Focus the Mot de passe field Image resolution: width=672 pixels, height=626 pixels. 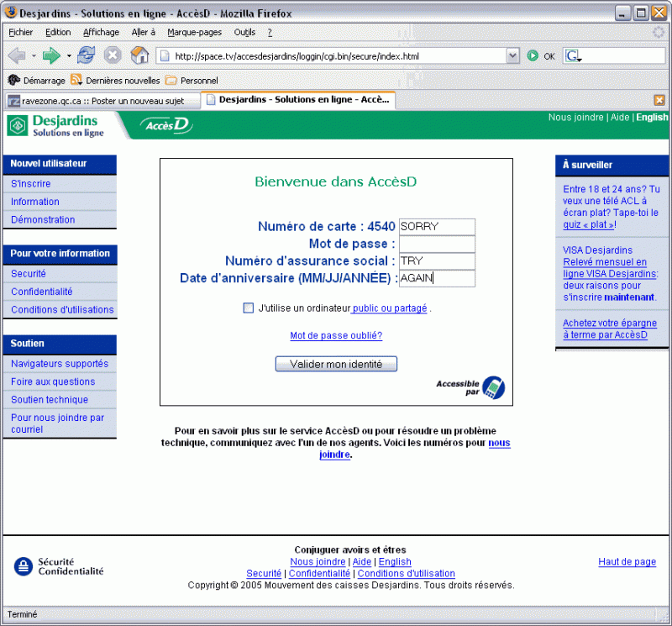click(x=437, y=244)
